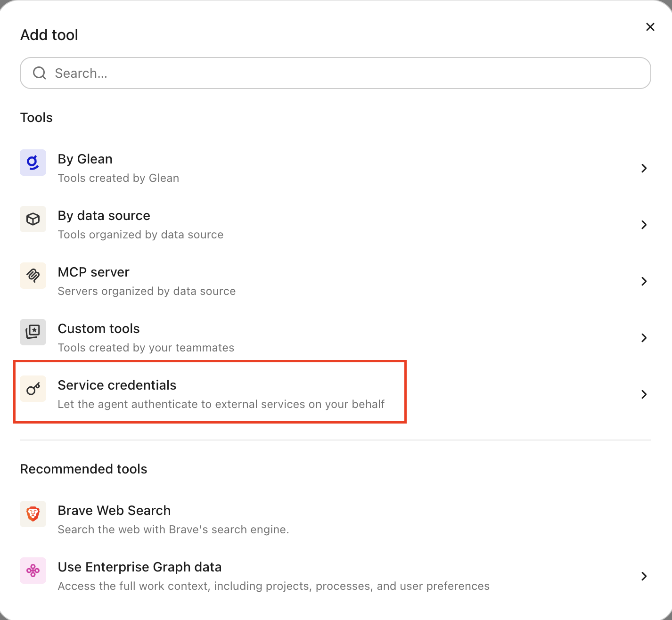
Task: Expand Use Enterprise Graph data chevron
Action: click(644, 576)
